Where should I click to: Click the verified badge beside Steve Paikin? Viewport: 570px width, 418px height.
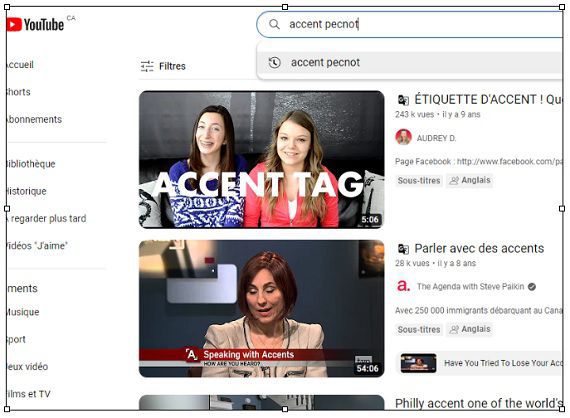[x=532, y=287]
